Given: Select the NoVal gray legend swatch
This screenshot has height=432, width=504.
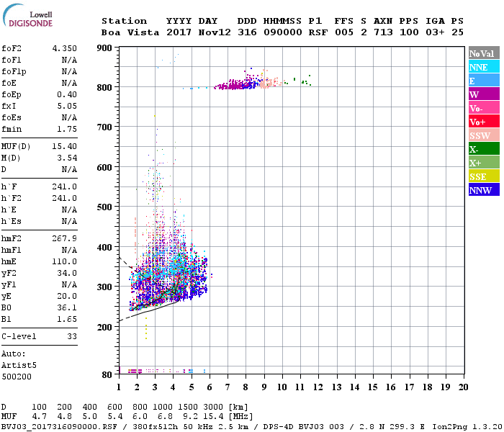Looking at the screenshot, I should tap(484, 53).
